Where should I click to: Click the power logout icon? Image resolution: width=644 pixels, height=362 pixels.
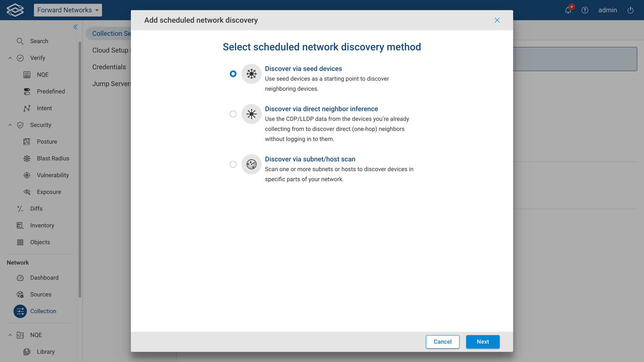[630, 10]
